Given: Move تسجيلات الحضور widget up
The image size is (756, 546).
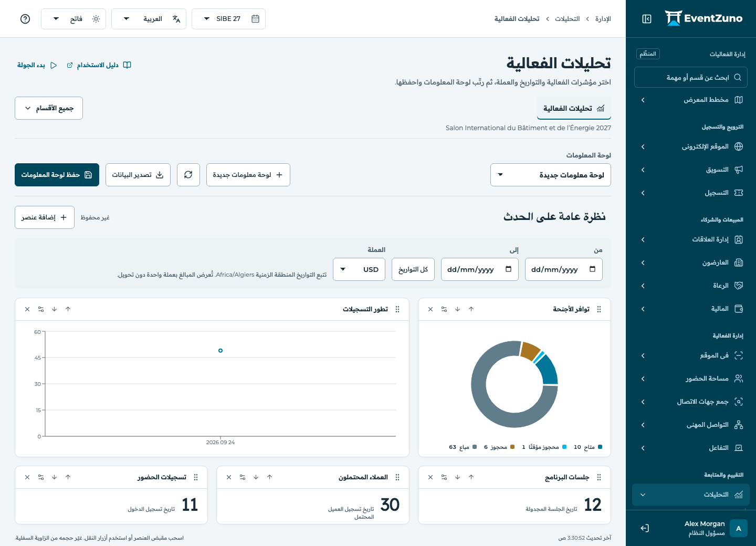Looking at the screenshot, I should click(68, 477).
